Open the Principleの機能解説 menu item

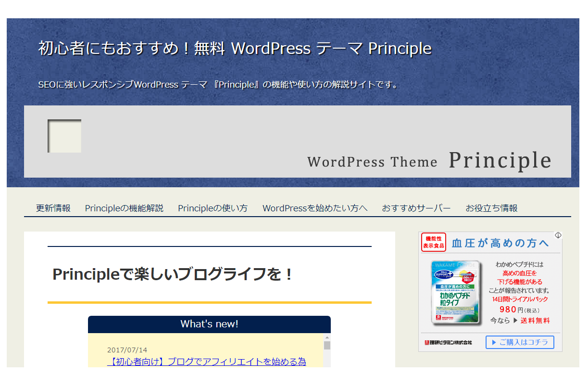click(124, 208)
